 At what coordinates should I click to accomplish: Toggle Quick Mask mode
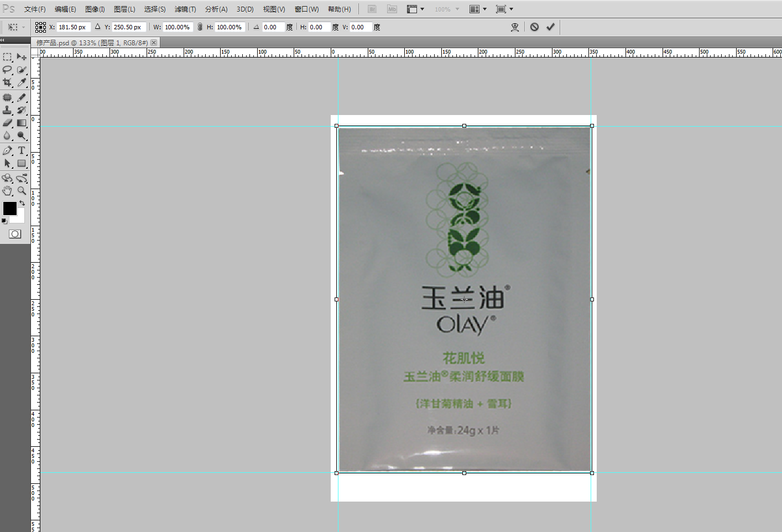(x=15, y=234)
